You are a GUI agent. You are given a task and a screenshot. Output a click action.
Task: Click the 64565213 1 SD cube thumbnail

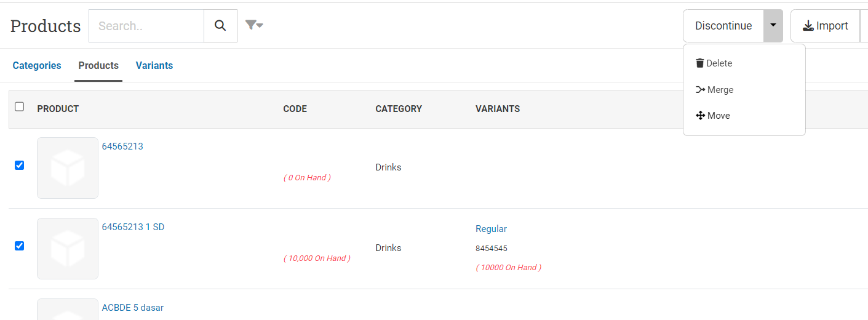click(68, 249)
